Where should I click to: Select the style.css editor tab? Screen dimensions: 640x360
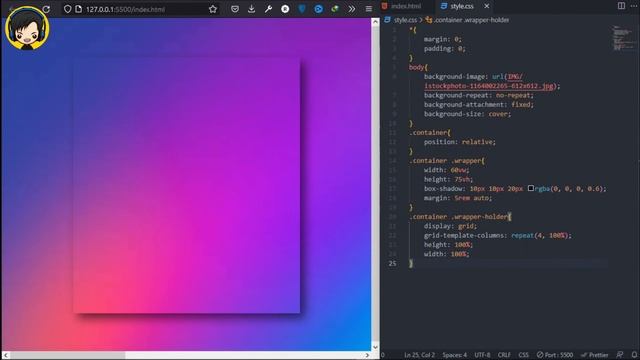[461, 6]
